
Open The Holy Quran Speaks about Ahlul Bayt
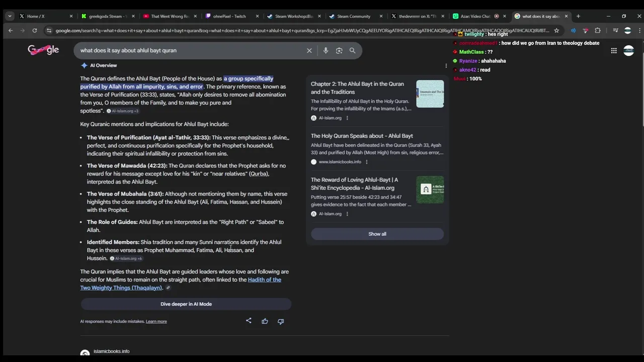(362, 136)
